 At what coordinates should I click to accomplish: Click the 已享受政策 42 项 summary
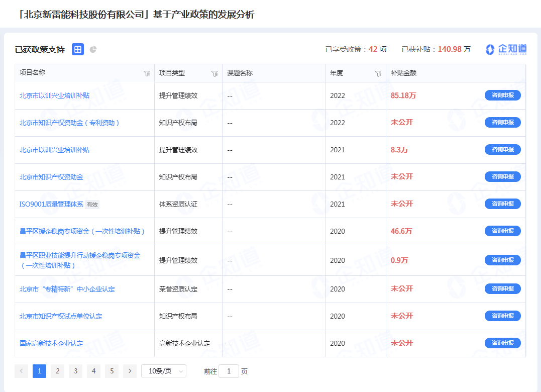tap(356, 49)
